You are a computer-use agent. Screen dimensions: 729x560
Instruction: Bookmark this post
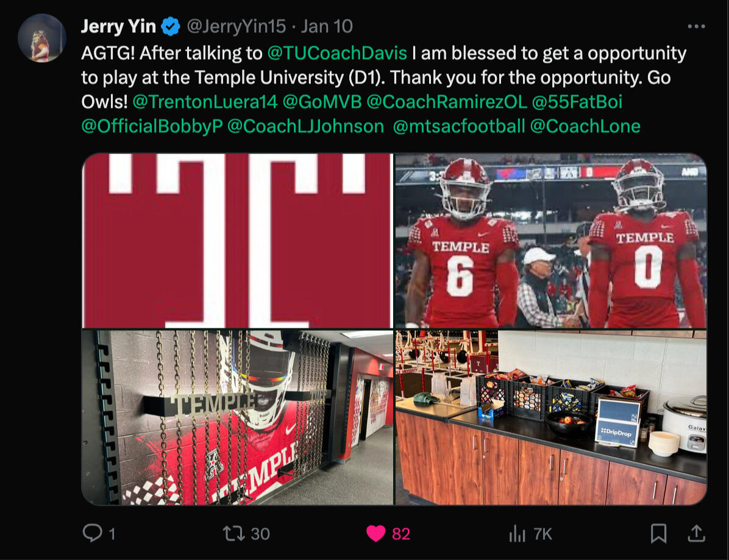(658, 534)
